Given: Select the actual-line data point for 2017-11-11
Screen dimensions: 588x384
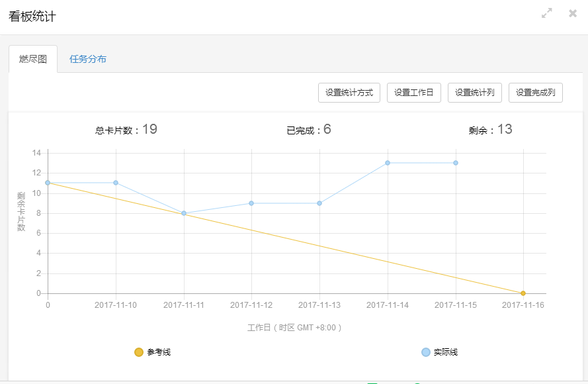Looking at the screenshot, I should (x=184, y=213).
